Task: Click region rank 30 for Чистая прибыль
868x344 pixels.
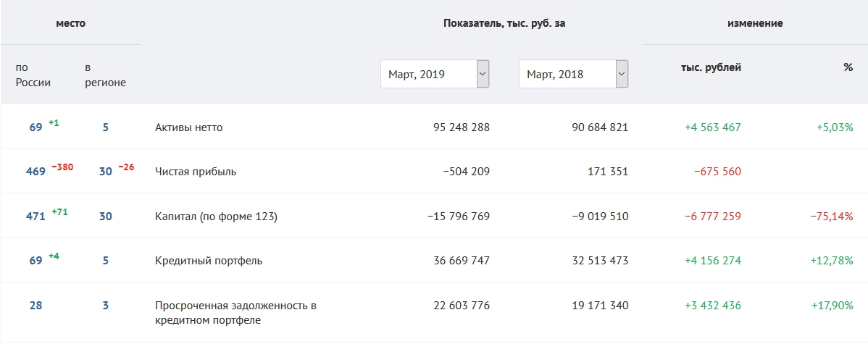Action: point(105,172)
